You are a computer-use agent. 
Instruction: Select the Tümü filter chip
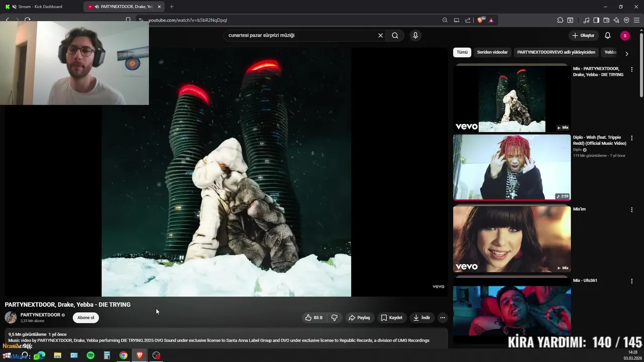click(462, 52)
